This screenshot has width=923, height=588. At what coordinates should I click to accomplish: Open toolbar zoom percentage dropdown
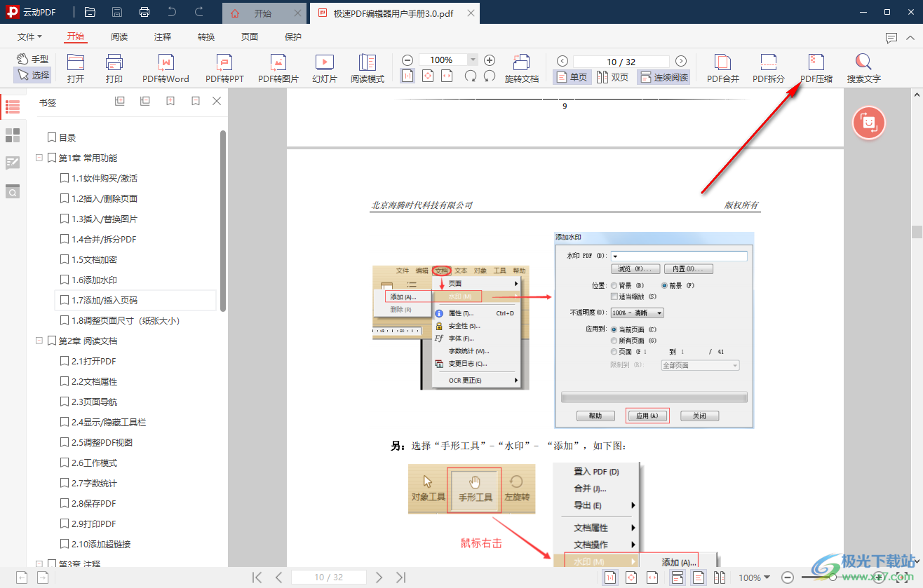pos(473,60)
